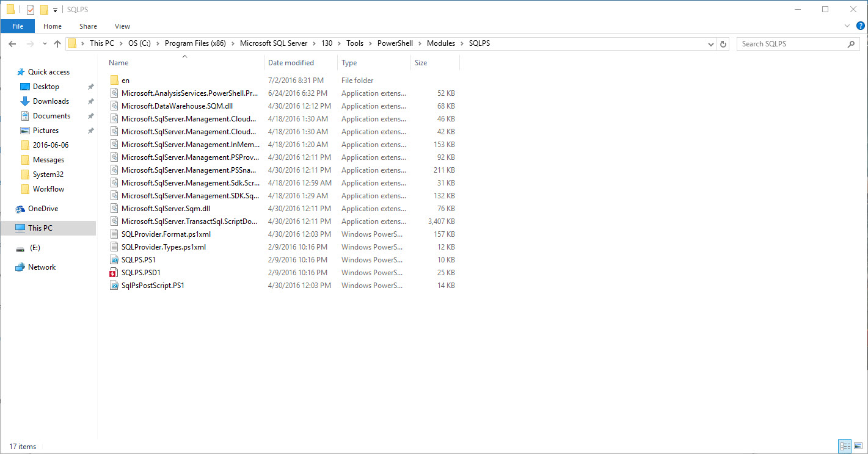Viewport: 868px width, 454px height.
Task: Open the Home ribbon tab
Action: 53,26
